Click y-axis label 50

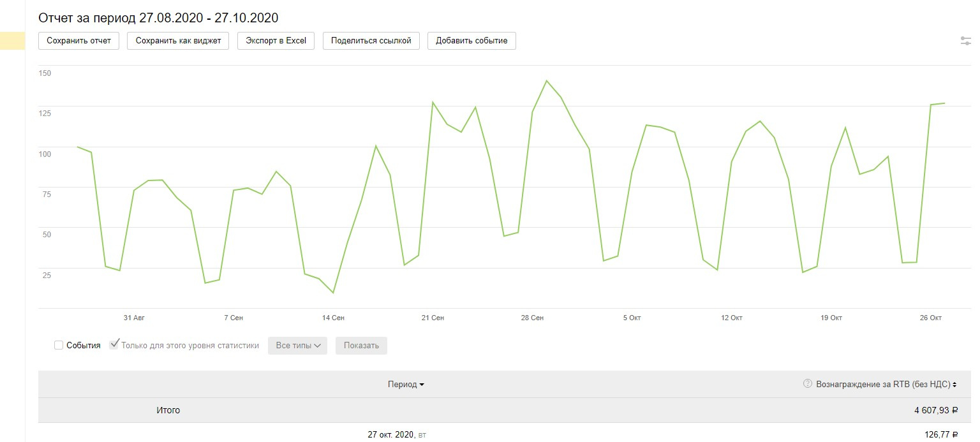pos(47,235)
